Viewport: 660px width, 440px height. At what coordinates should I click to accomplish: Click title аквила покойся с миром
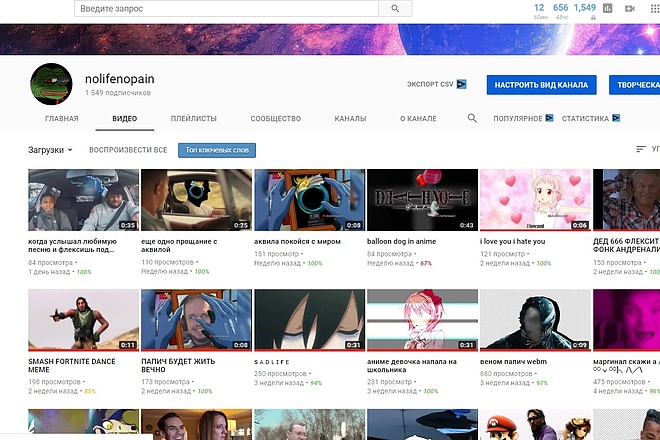[x=297, y=242]
